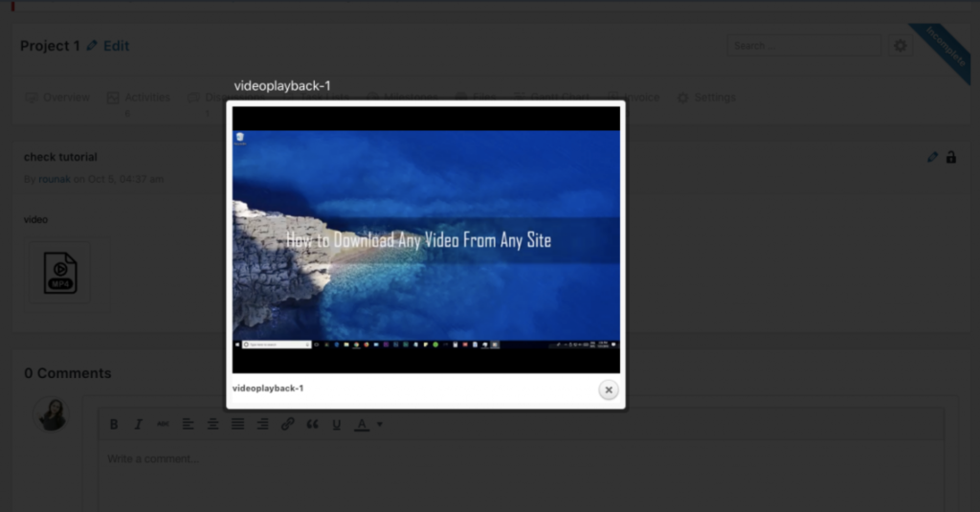Center align comment text
Image resolution: width=980 pixels, height=512 pixels.
point(212,425)
